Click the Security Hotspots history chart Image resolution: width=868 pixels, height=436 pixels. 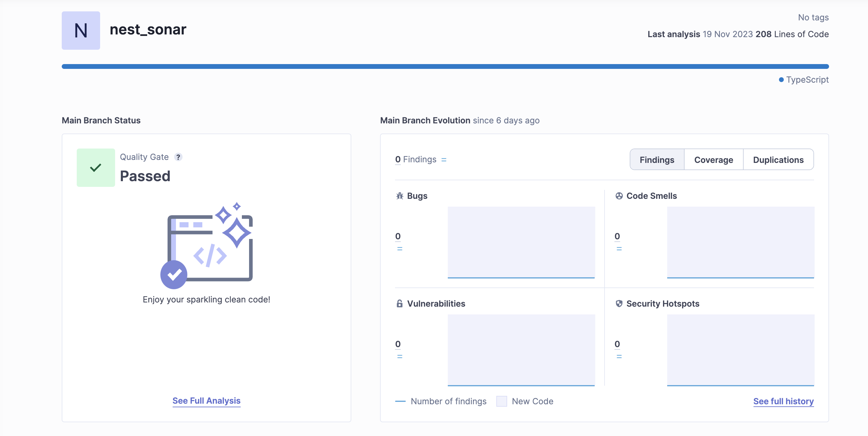(741, 350)
